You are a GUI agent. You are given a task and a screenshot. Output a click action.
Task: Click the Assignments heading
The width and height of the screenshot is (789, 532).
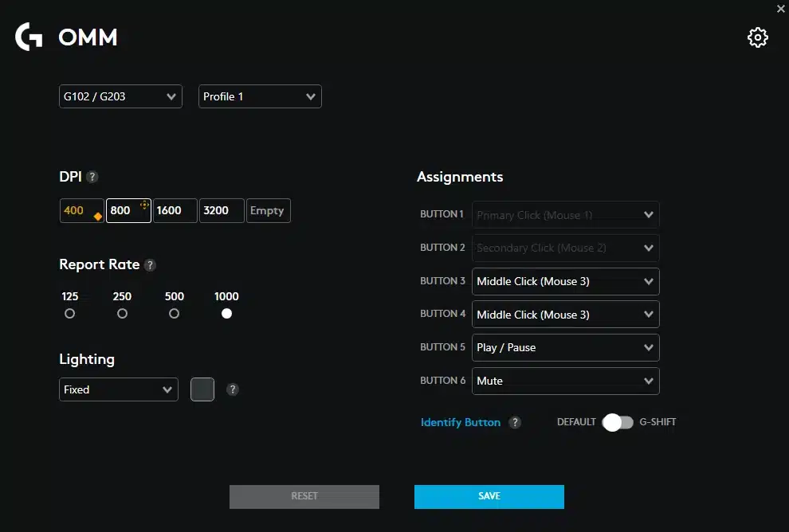[460, 177]
